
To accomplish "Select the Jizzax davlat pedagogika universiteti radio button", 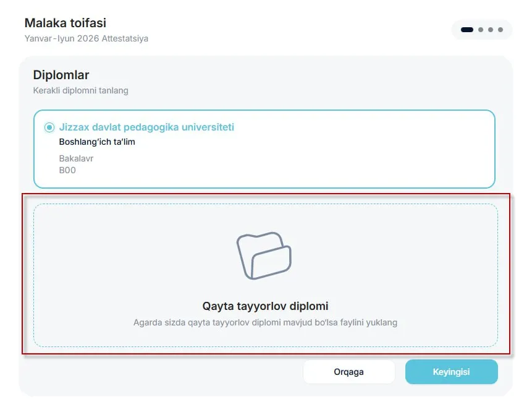I will [49, 127].
